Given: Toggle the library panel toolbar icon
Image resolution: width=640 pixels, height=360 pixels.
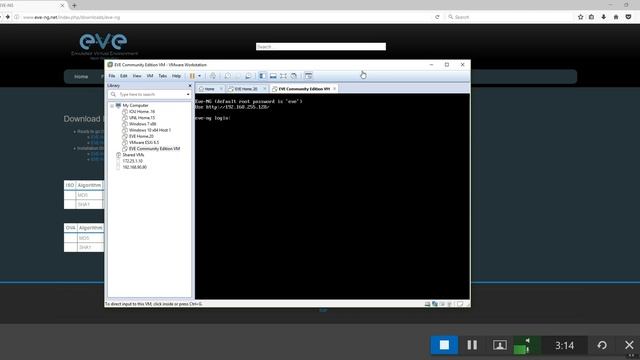Looking at the screenshot, I should [262, 76].
